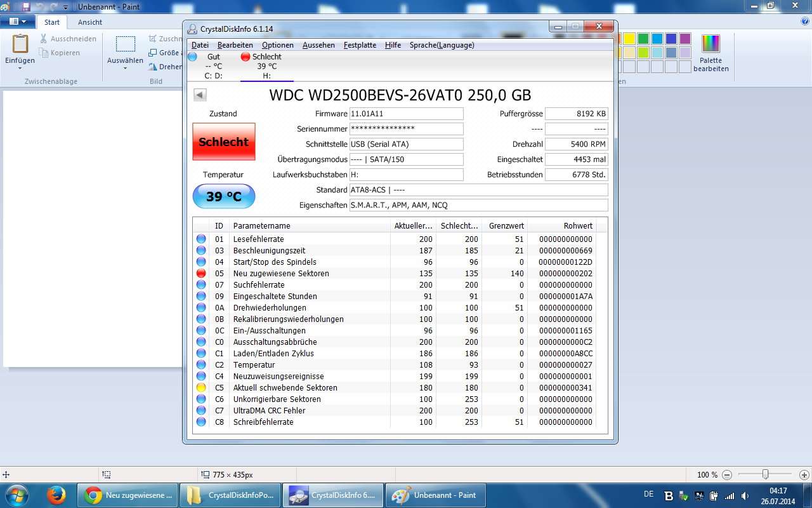812x508 pixels.
Task: Click the volume speaker tray icon
Action: [744, 495]
